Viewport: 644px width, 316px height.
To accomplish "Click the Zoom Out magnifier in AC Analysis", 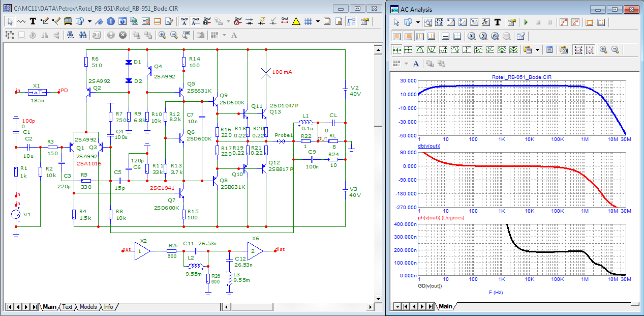I will (615, 50).
